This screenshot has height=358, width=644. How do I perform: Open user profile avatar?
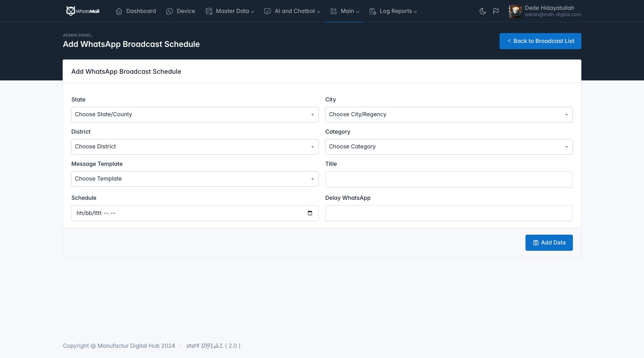515,11
